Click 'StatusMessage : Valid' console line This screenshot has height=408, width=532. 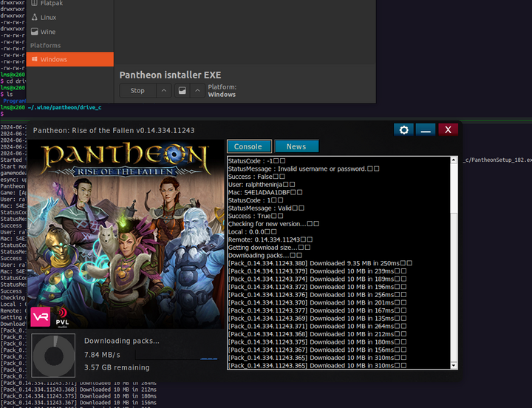tap(266, 208)
